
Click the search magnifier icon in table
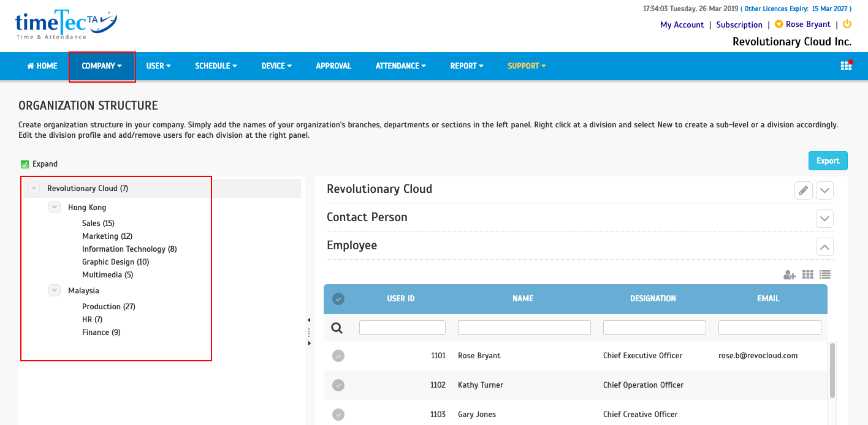pos(337,328)
